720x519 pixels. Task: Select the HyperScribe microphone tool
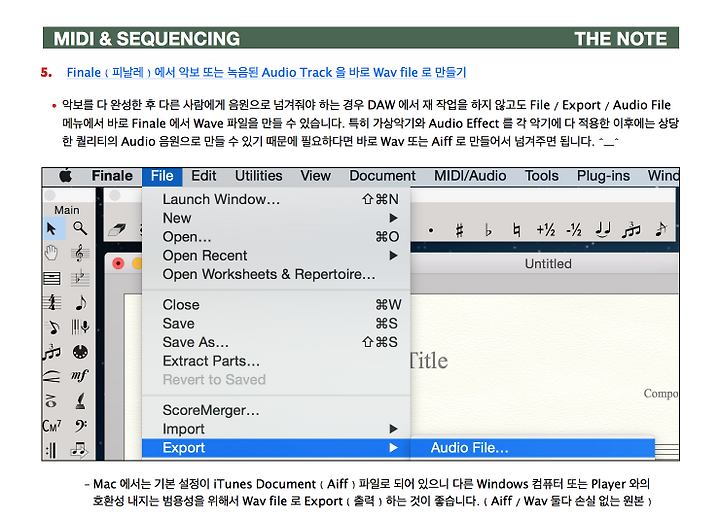pos(80,327)
